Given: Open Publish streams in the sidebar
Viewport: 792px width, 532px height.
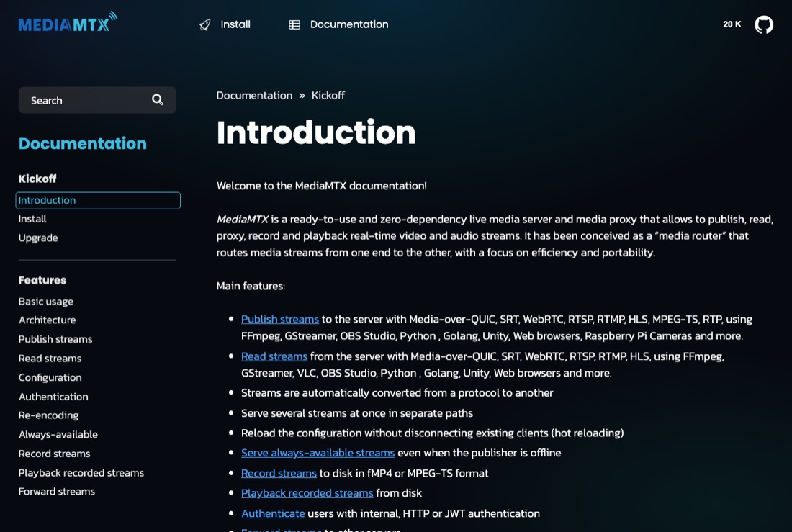Looking at the screenshot, I should click(55, 339).
